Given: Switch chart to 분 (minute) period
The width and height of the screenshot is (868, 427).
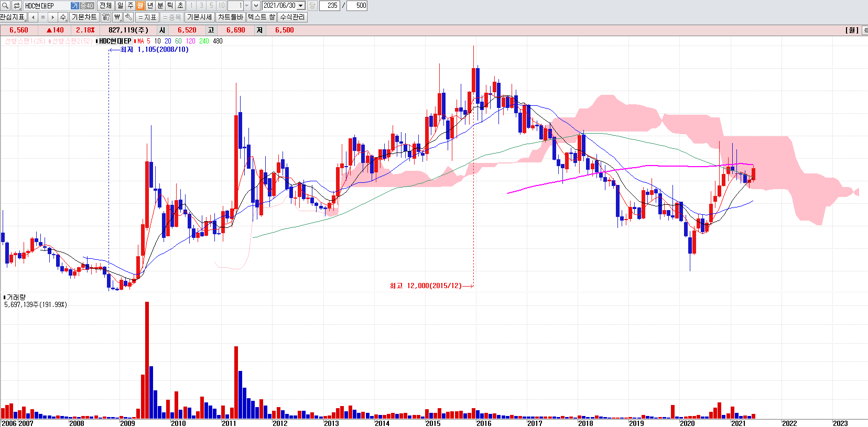Looking at the screenshot, I should [x=160, y=5].
